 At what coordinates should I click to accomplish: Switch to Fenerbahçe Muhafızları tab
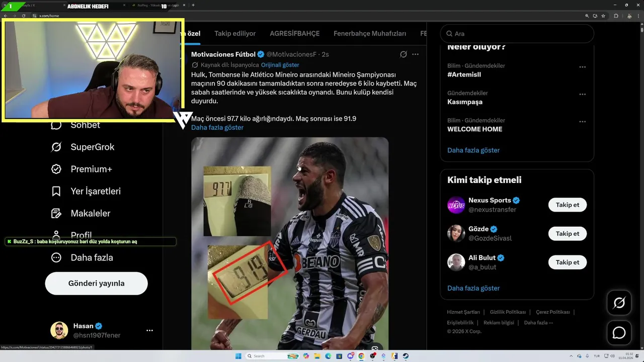pyautogui.click(x=370, y=34)
